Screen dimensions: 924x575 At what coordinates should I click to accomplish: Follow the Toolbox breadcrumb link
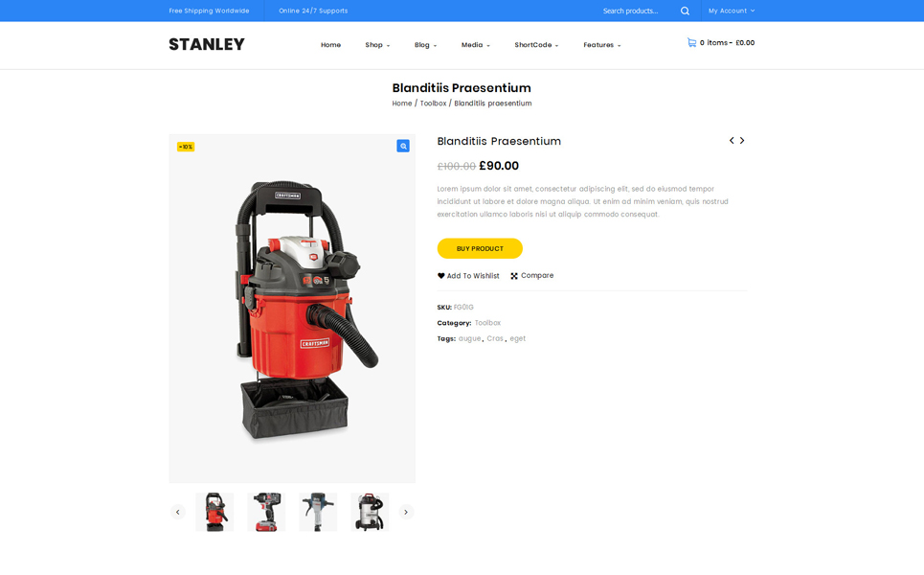433,103
